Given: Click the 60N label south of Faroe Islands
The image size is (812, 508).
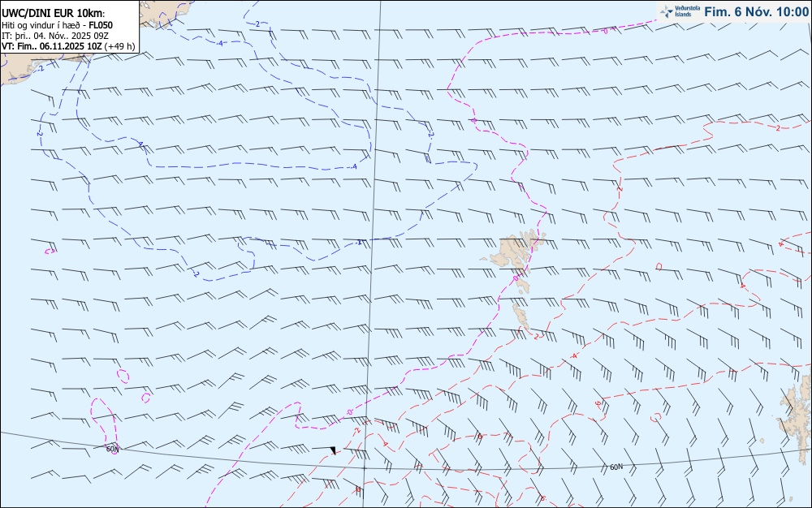Looking at the screenshot, I should (x=616, y=467).
